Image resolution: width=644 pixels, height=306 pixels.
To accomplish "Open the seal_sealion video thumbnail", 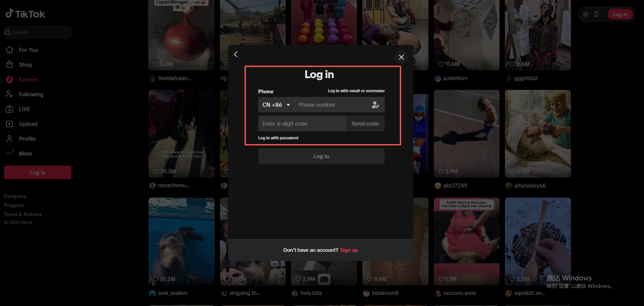I will (181, 241).
